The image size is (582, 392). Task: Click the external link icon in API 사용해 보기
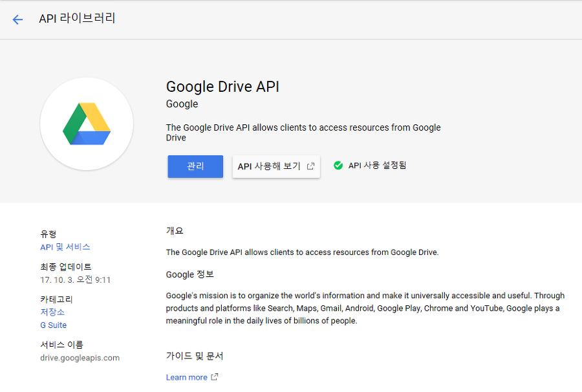pos(310,166)
